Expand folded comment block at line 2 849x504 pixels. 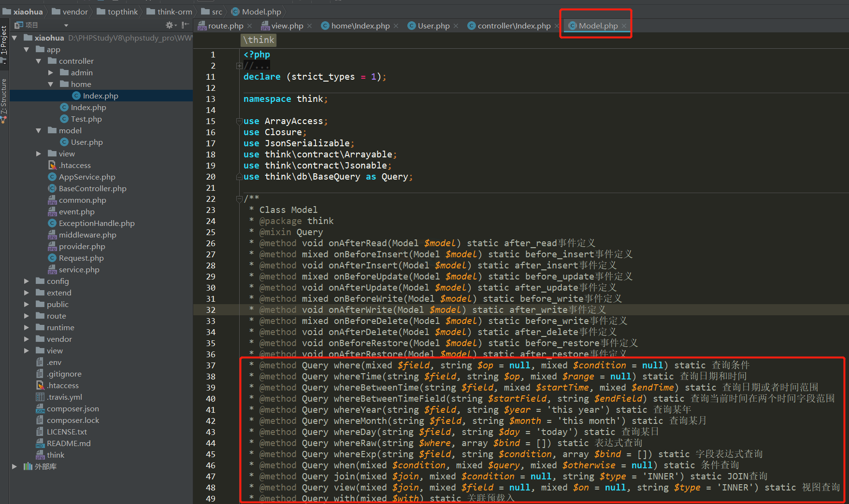coord(239,66)
